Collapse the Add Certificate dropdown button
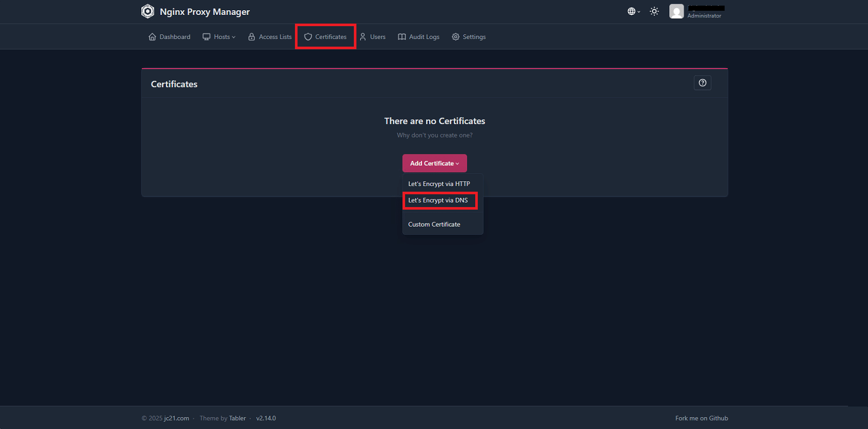 (435, 164)
